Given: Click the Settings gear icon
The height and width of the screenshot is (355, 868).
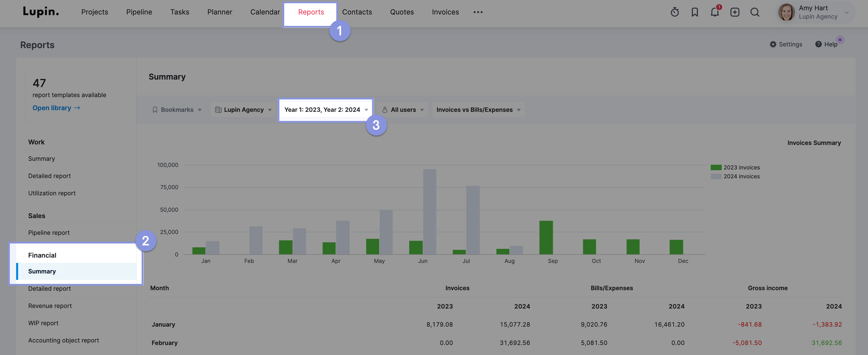Looking at the screenshot, I should (773, 44).
